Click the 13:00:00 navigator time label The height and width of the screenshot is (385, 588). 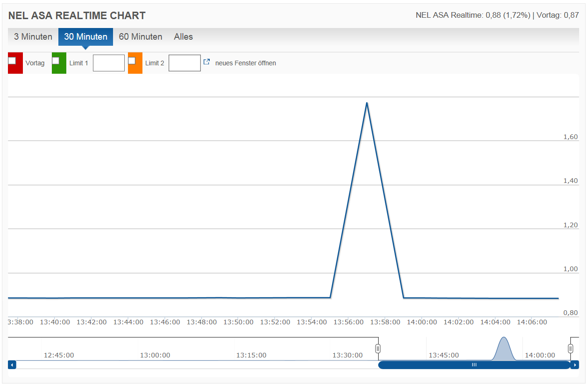pyautogui.click(x=155, y=355)
